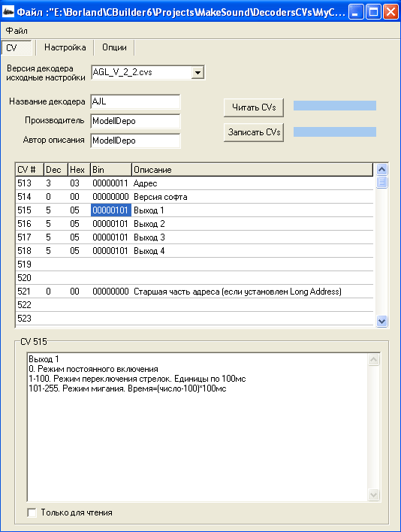
Task: Minimize the window
Action: pos(356,12)
